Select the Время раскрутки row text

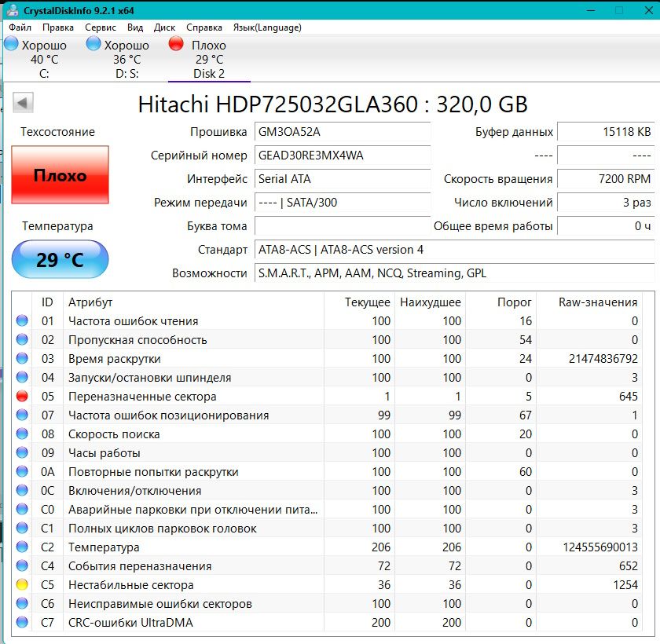pyautogui.click(x=115, y=359)
